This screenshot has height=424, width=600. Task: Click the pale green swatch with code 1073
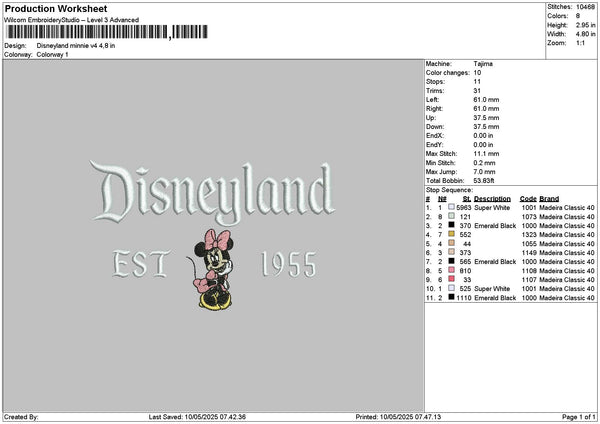pos(452,216)
